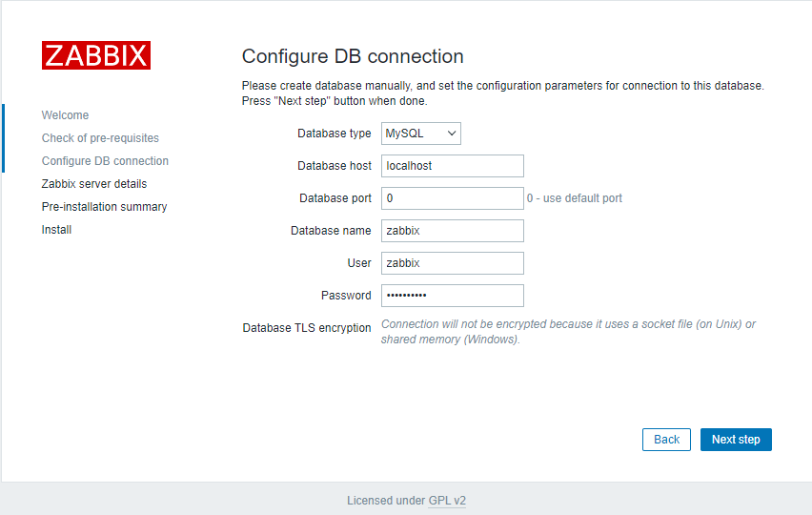
Task: Click the Next step button
Action: pyautogui.click(x=736, y=440)
